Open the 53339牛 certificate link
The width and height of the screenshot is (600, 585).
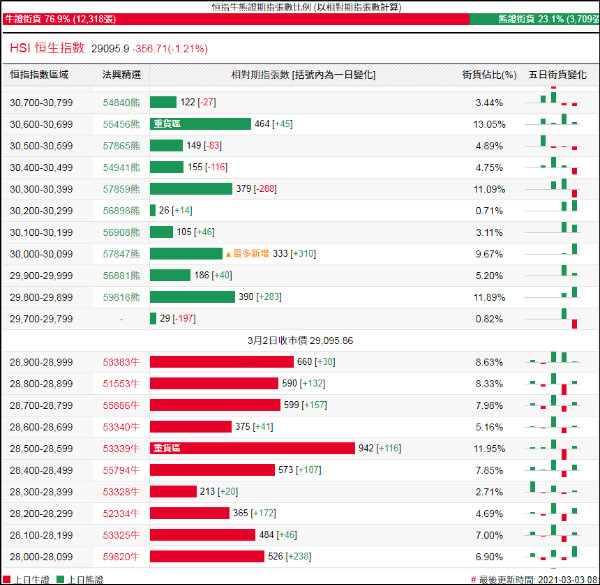click(x=121, y=448)
